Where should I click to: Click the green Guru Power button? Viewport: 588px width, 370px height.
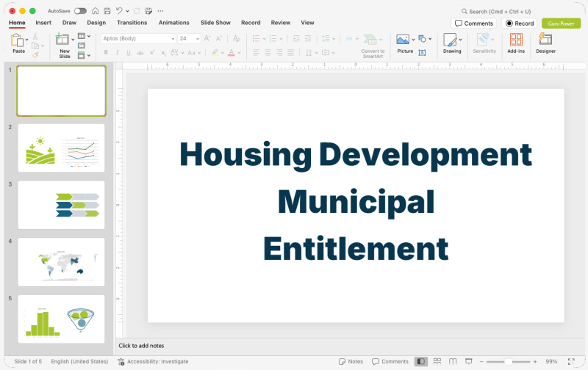click(x=562, y=23)
